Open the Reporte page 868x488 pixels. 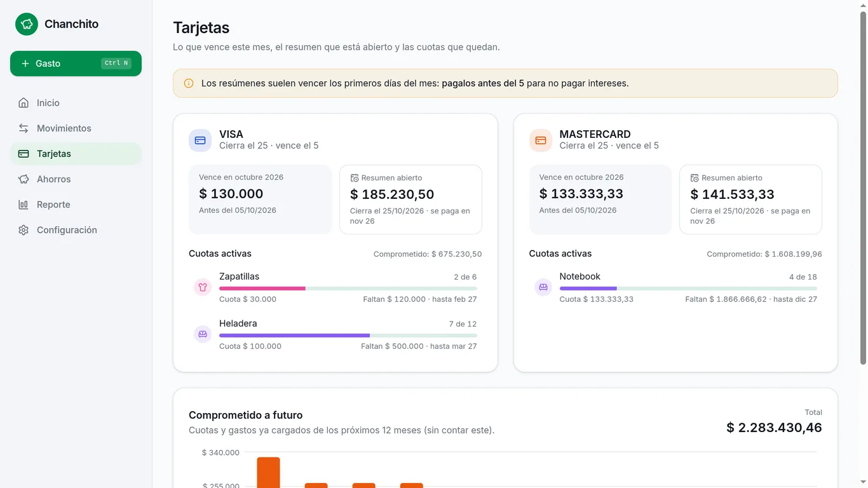(x=76, y=205)
